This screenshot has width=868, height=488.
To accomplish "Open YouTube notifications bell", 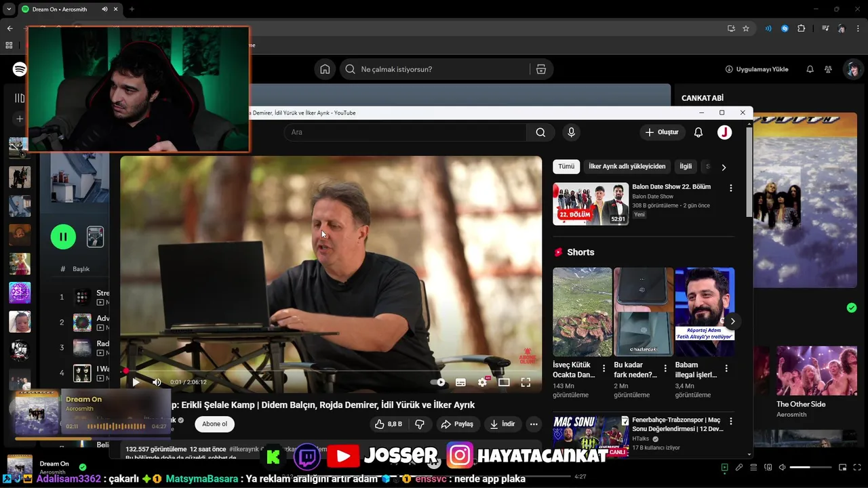I will [x=698, y=132].
